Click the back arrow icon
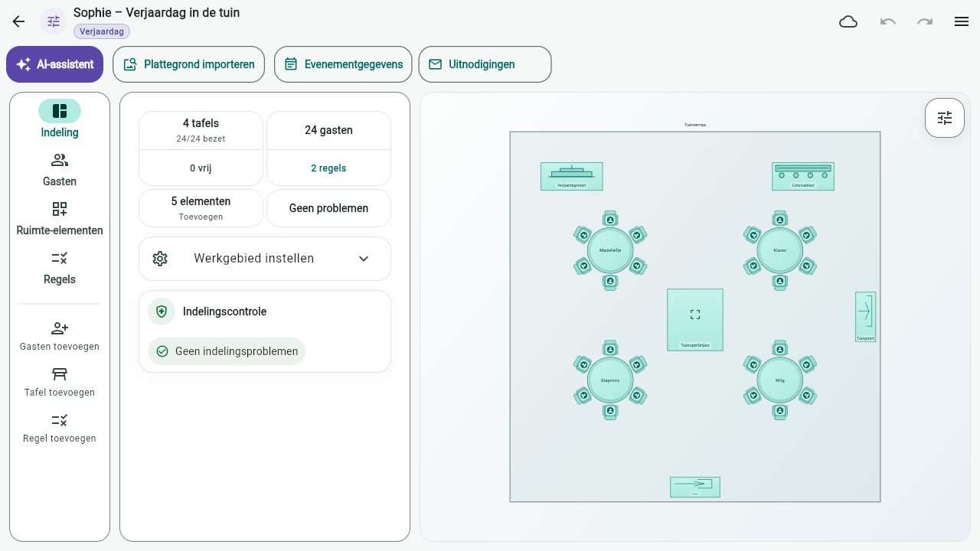 pyautogui.click(x=18, y=21)
